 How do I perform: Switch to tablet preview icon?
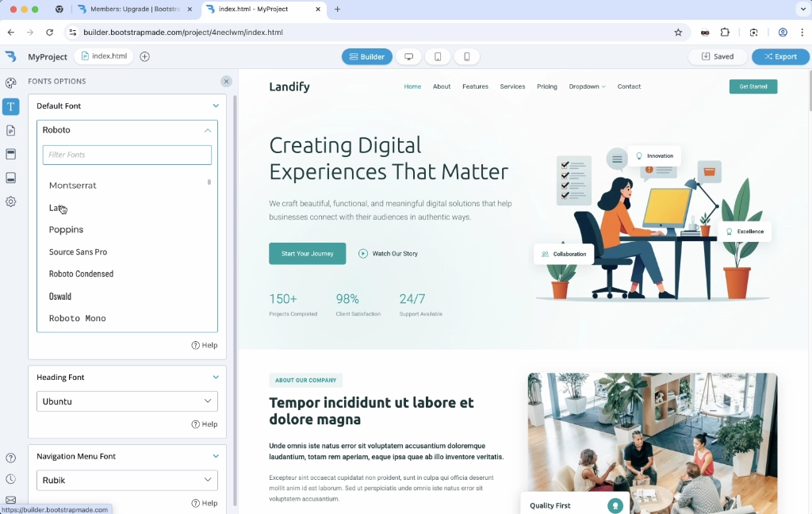pos(438,56)
